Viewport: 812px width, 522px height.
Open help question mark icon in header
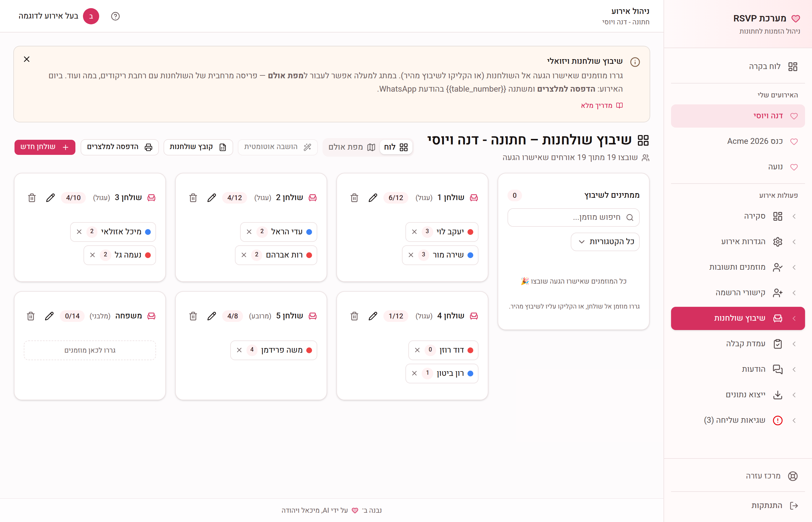click(115, 16)
